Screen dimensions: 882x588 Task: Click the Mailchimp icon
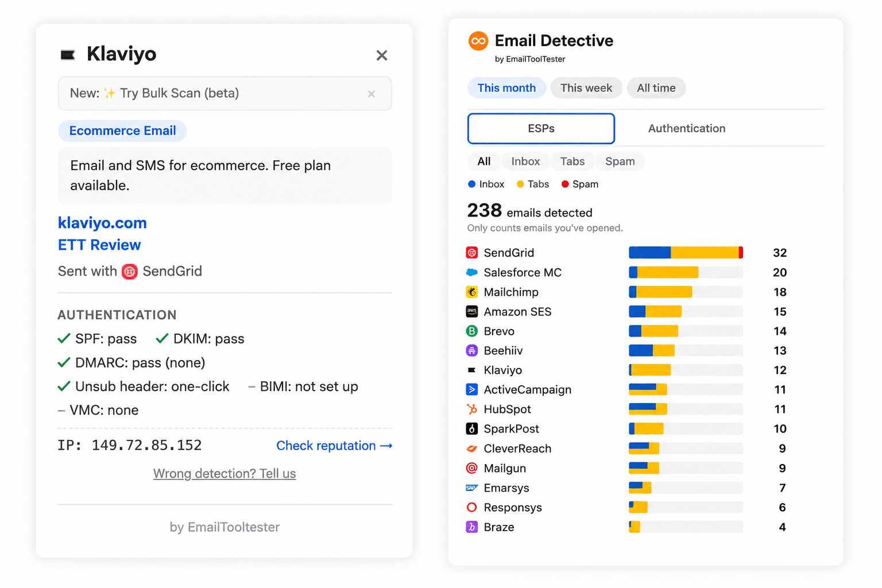(471, 292)
